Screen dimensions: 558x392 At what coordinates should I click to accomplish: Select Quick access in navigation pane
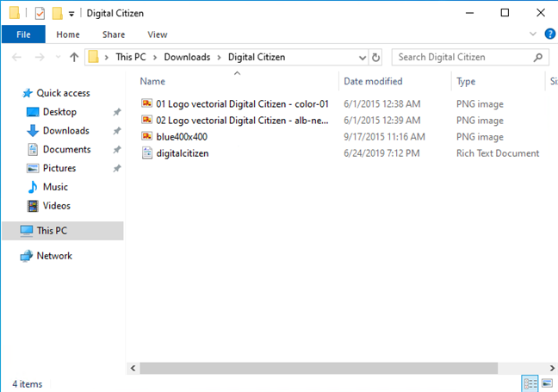coord(63,93)
